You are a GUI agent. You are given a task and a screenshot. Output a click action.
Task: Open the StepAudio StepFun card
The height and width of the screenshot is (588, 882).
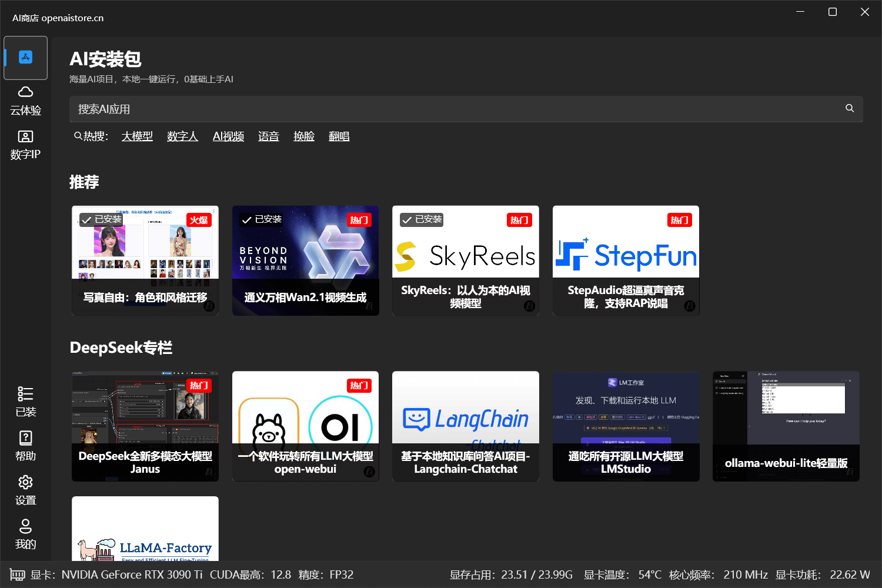click(x=626, y=260)
